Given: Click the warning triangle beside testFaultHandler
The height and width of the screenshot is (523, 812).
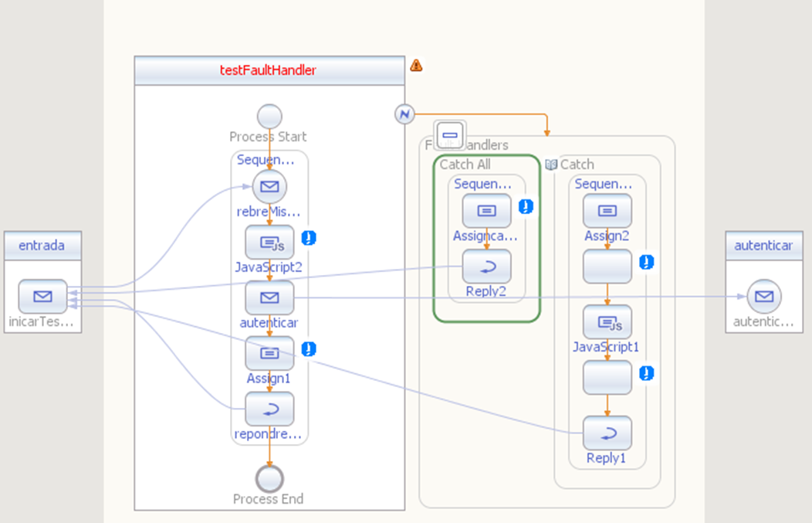Looking at the screenshot, I should 416,66.
